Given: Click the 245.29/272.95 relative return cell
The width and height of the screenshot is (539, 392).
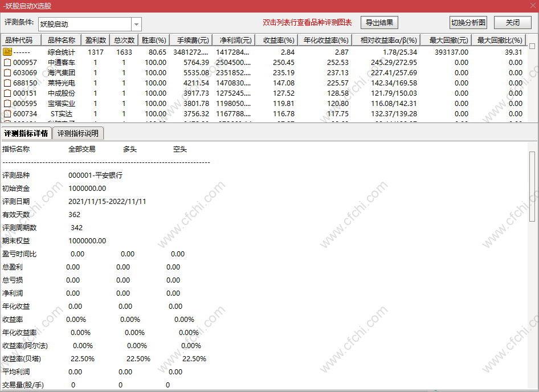Looking at the screenshot, I should click(x=394, y=63).
